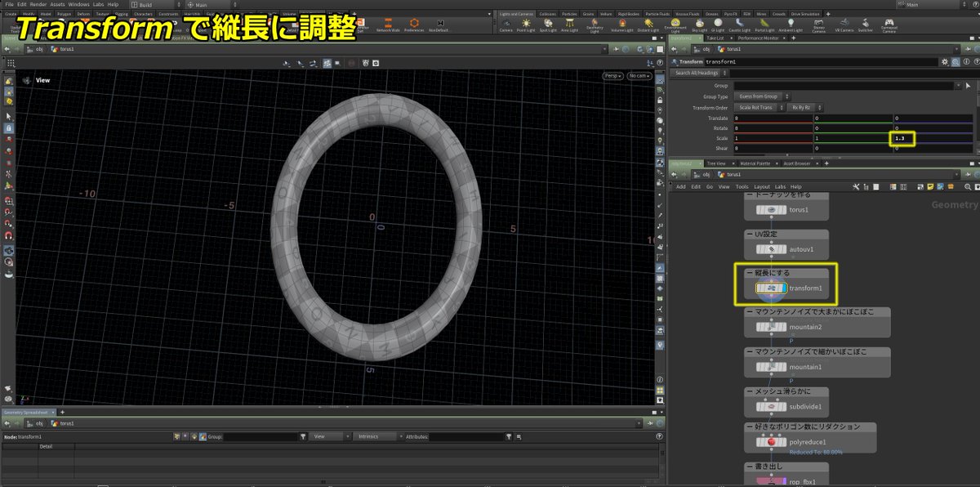Open network editor tools wrench icon

tap(856, 186)
